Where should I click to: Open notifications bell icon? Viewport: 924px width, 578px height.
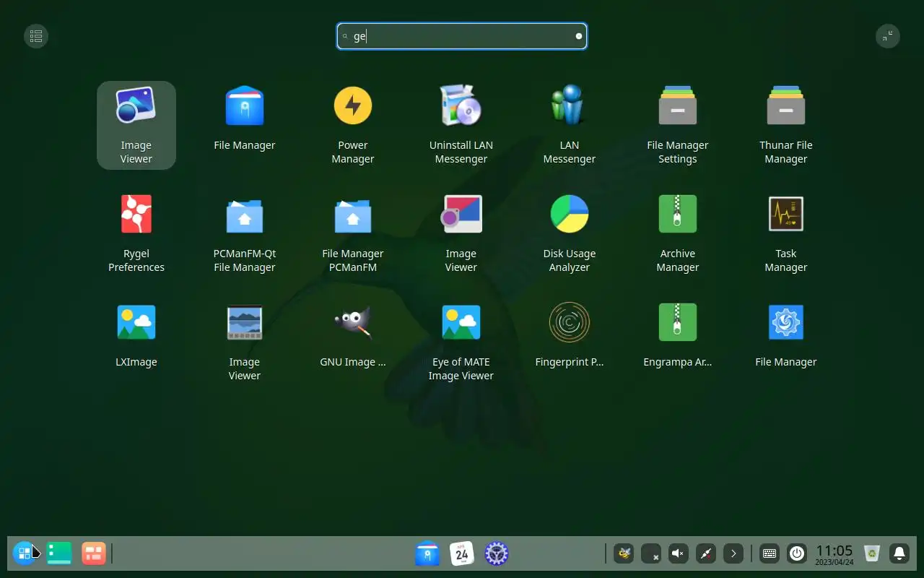click(899, 553)
